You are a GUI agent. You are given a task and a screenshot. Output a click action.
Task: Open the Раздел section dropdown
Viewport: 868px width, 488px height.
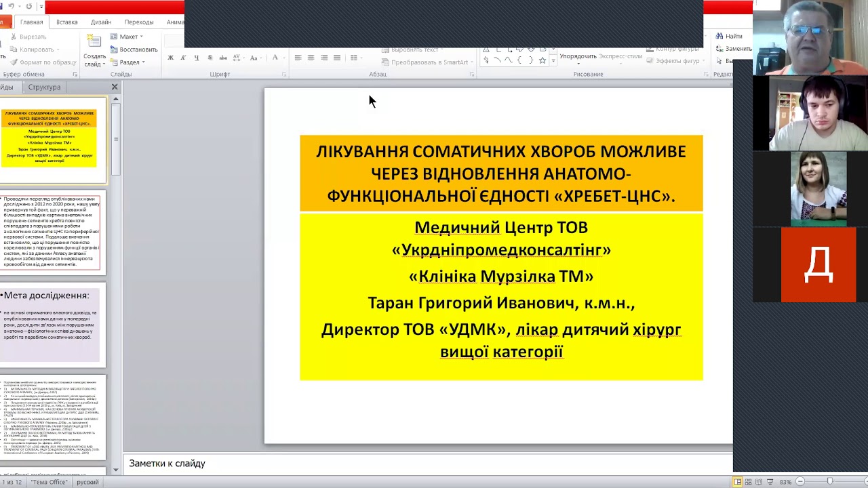pyautogui.click(x=127, y=62)
